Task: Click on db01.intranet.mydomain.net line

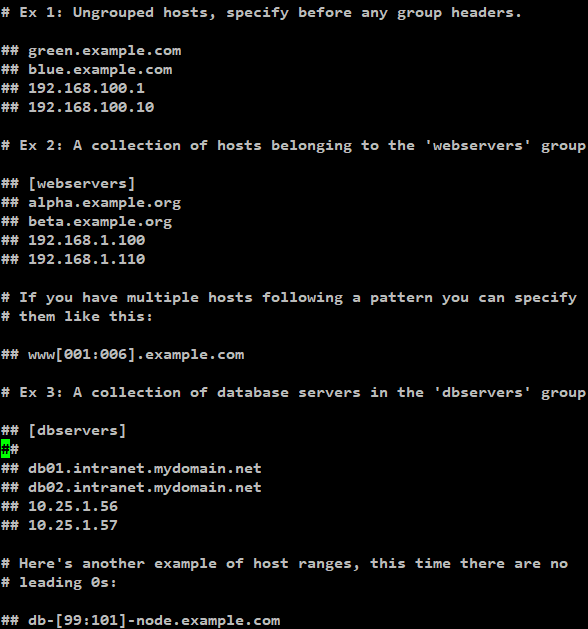Action: 131,469
